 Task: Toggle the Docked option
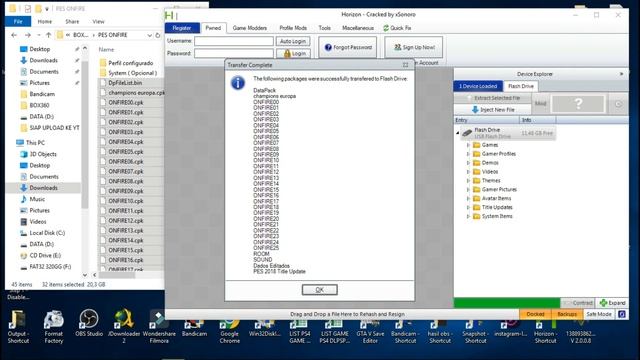535,314
